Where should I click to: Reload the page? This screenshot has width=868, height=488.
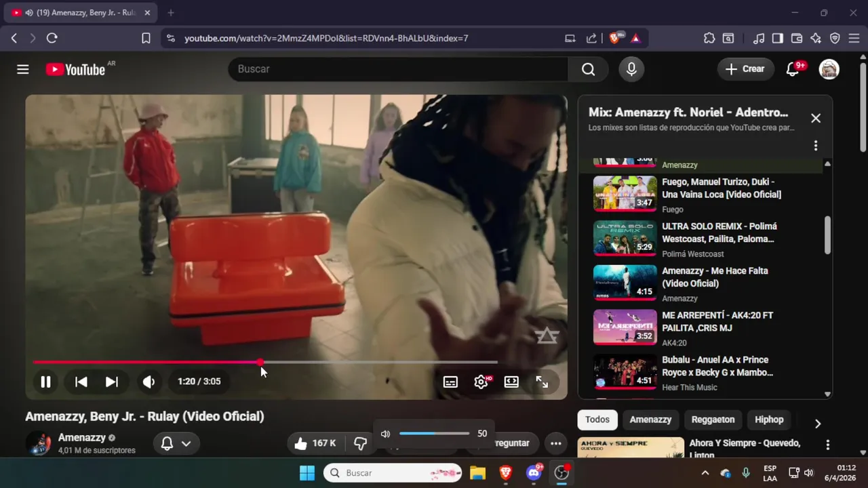pyautogui.click(x=52, y=39)
